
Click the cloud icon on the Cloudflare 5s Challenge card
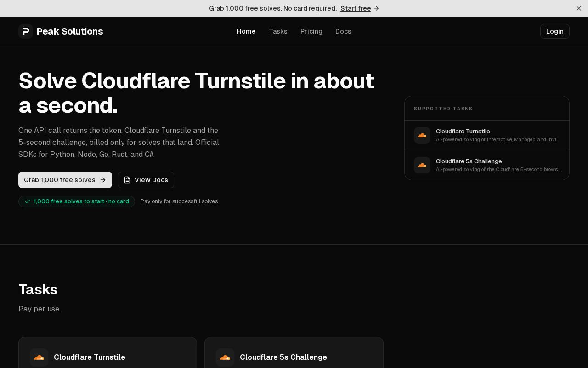[x=225, y=357]
